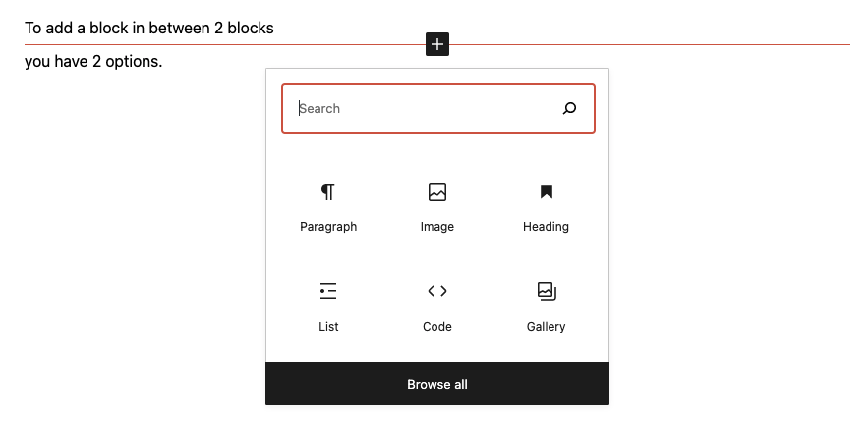Choose the Image block icon

click(x=437, y=192)
